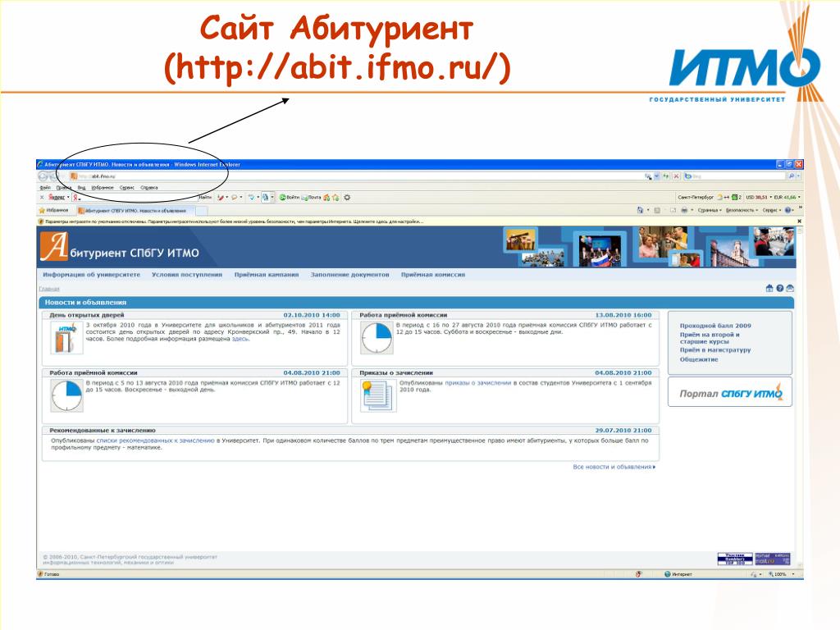
Task: Open the Справка menu
Action: pos(149,188)
